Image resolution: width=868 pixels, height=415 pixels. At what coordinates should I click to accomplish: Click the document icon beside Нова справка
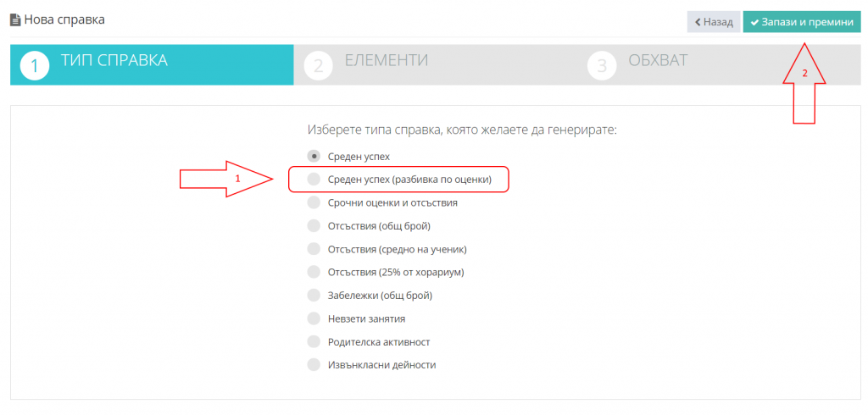tap(15, 20)
